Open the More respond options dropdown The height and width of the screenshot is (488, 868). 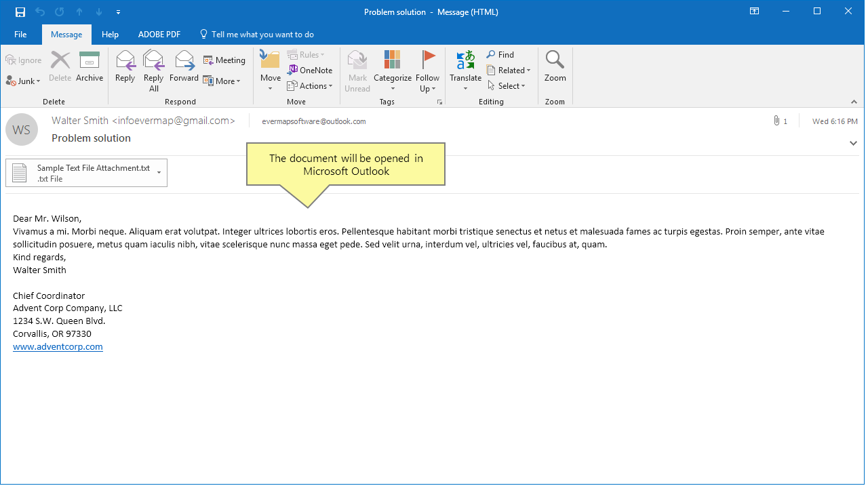click(x=222, y=81)
